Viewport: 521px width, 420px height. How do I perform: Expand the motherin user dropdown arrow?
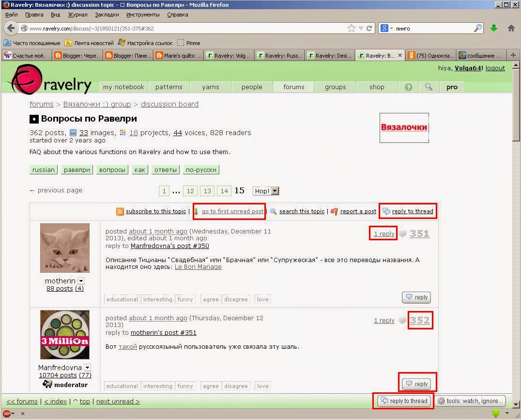click(x=81, y=281)
